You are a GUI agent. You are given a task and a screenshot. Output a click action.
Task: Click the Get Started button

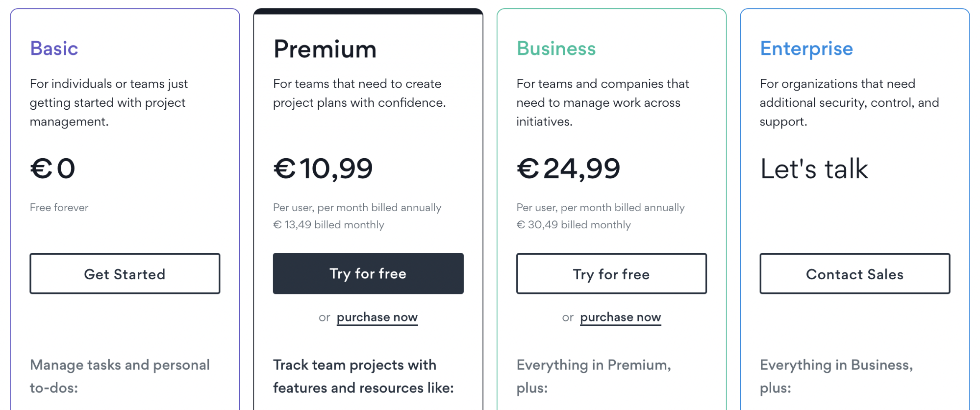pyautogui.click(x=125, y=274)
